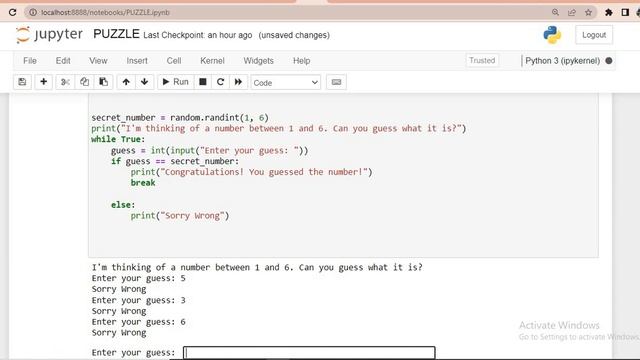
Task: Bookmark this page with the star icon
Action: pyautogui.click(x=588, y=12)
